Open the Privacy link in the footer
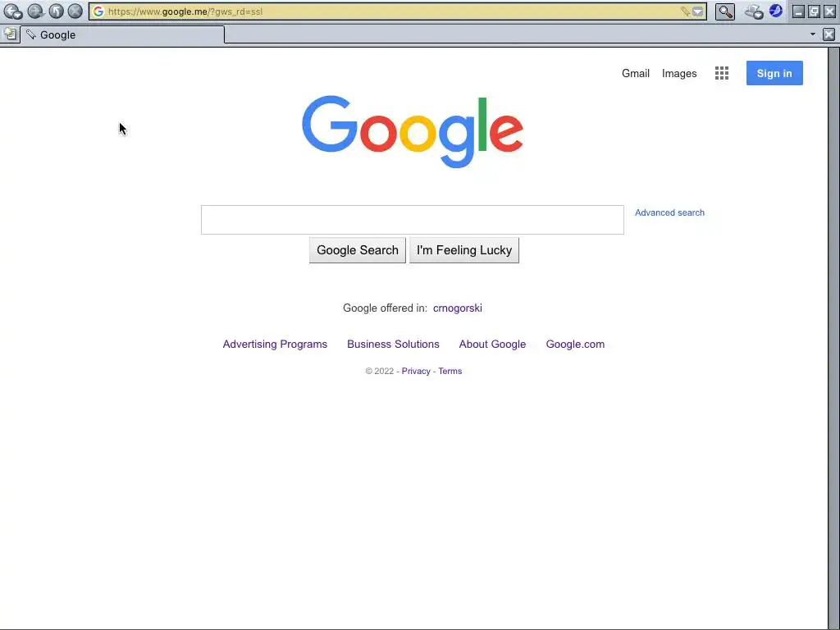Image resolution: width=840 pixels, height=630 pixels. point(416,372)
